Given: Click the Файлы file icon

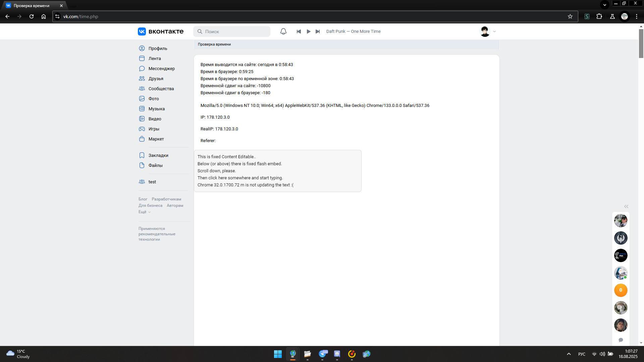Looking at the screenshot, I should [x=142, y=165].
